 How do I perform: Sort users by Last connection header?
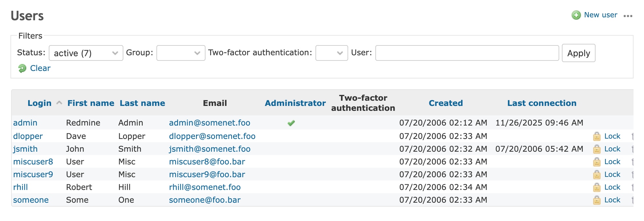[x=542, y=103]
